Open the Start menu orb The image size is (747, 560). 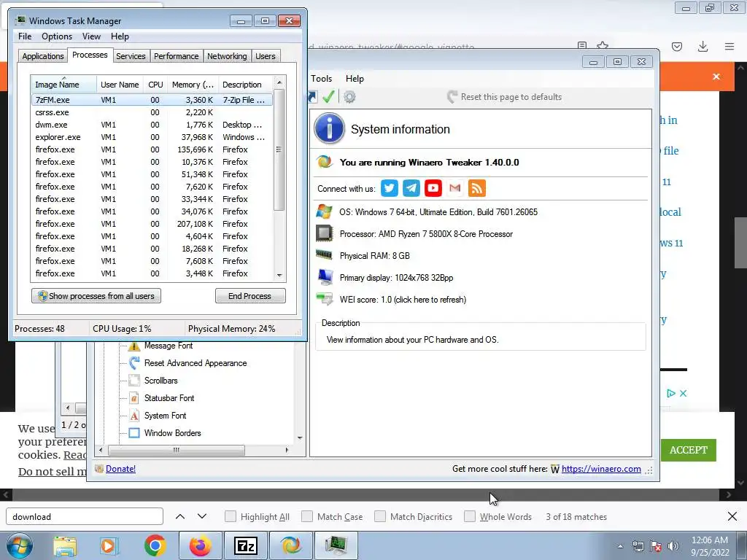(x=20, y=545)
